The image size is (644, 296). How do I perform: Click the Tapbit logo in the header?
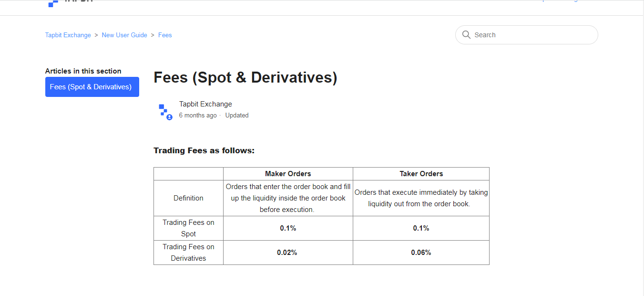[x=71, y=2]
